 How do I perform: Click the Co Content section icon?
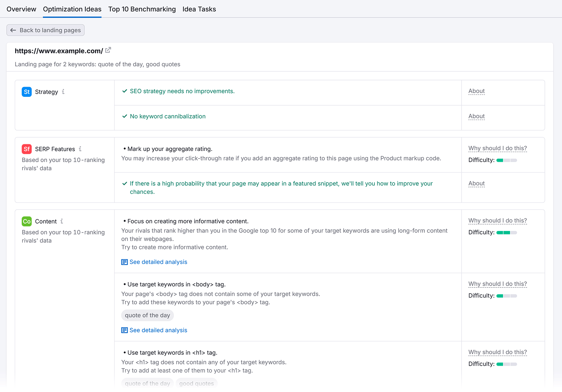tap(26, 221)
